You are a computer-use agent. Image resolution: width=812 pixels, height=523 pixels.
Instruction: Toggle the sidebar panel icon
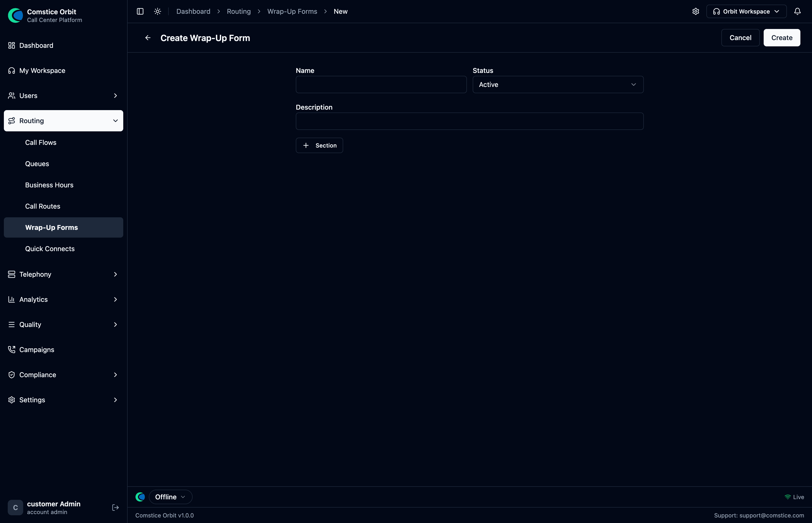pyautogui.click(x=140, y=12)
